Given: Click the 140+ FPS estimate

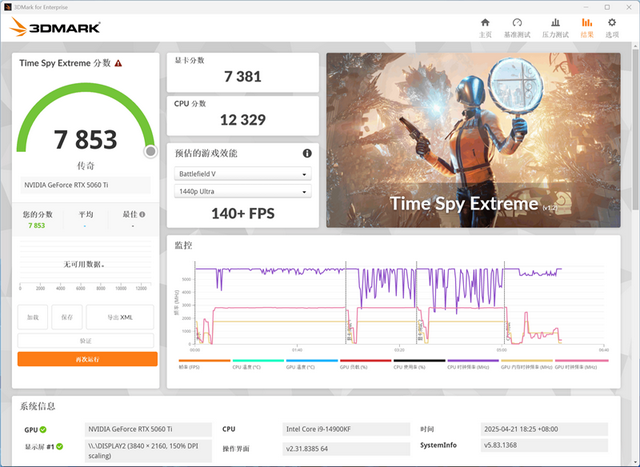Looking at the screenshot, I should (x=243, y=213).
